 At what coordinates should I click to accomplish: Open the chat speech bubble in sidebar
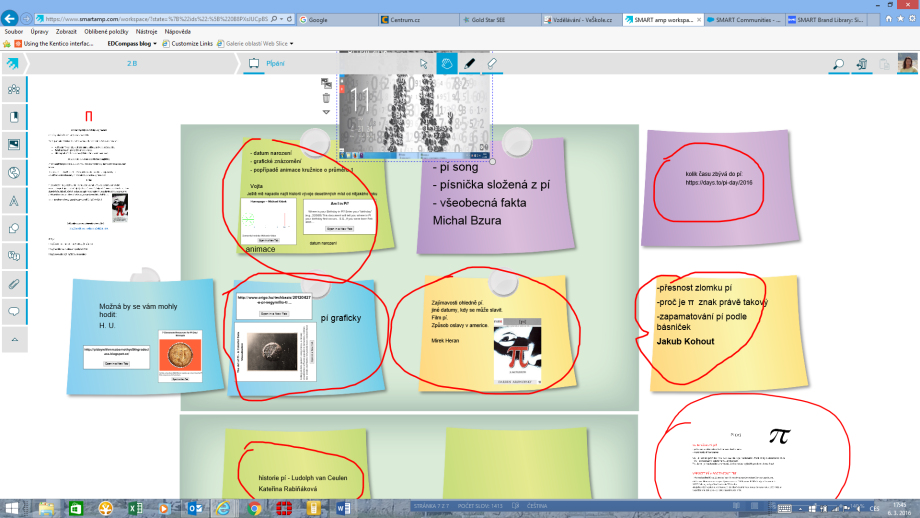click(x=14, y=311)
